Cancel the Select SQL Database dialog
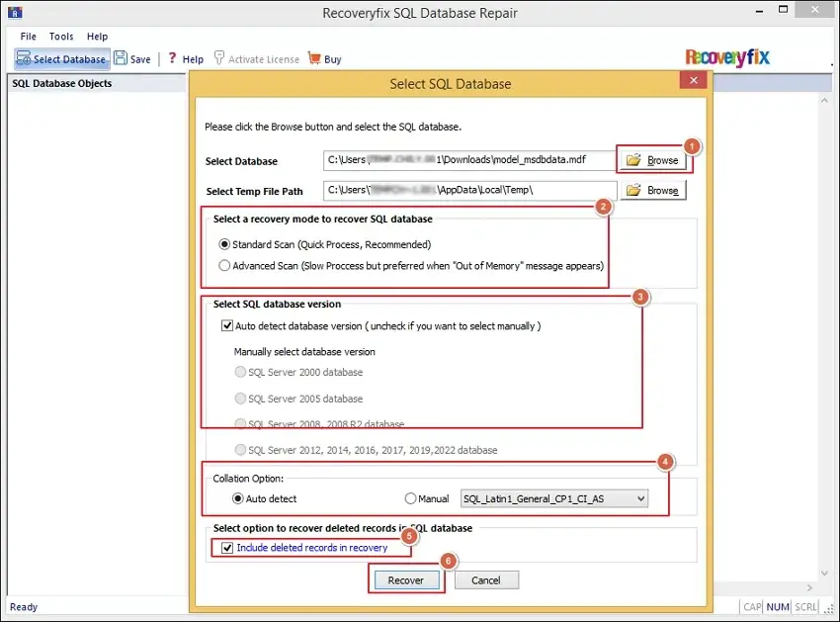 pos(486,580)
